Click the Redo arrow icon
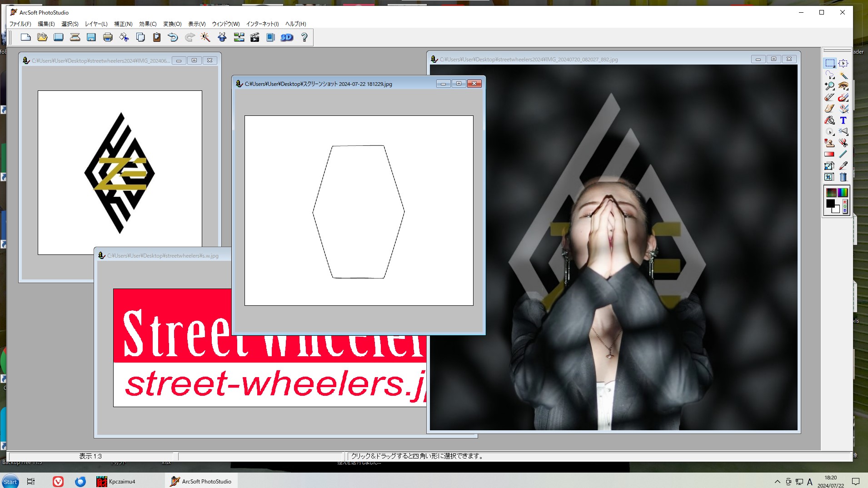 click(x=190, y=37)
